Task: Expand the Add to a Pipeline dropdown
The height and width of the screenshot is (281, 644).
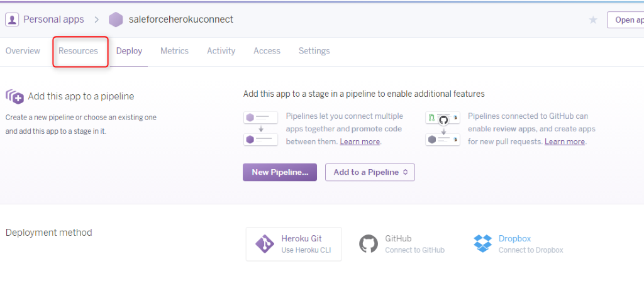Action: [x=370, y=172]
